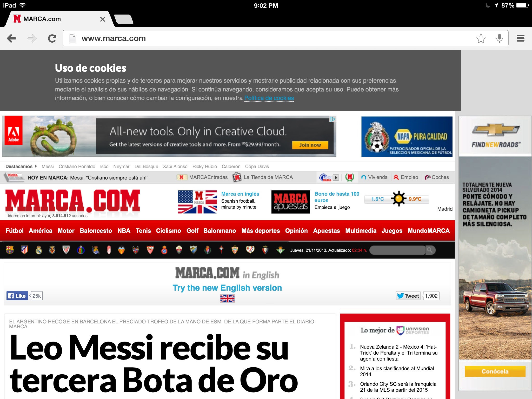This screenshot has width=532, height=399.
Task: Open the Más deportes menu
Action: click(261, 231)
